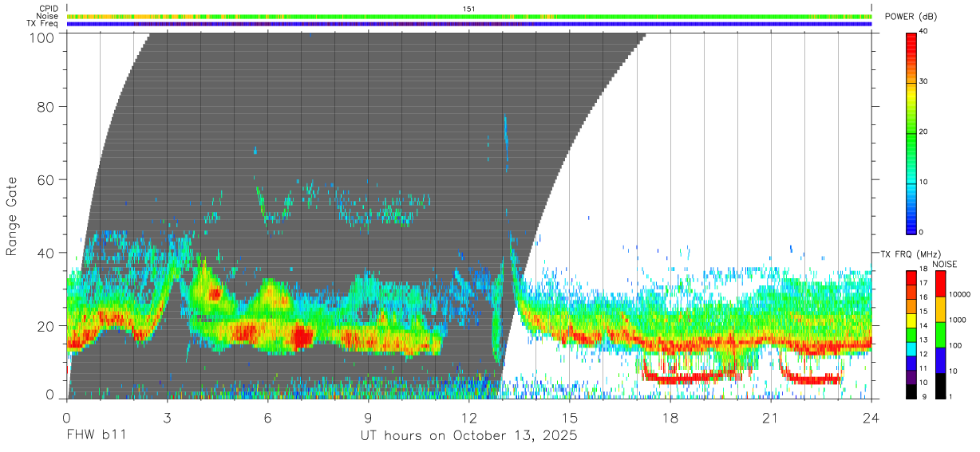980x452 pixels.
Task: Click the UT hours on October 13, 2025 title
Action: (468, 435)
